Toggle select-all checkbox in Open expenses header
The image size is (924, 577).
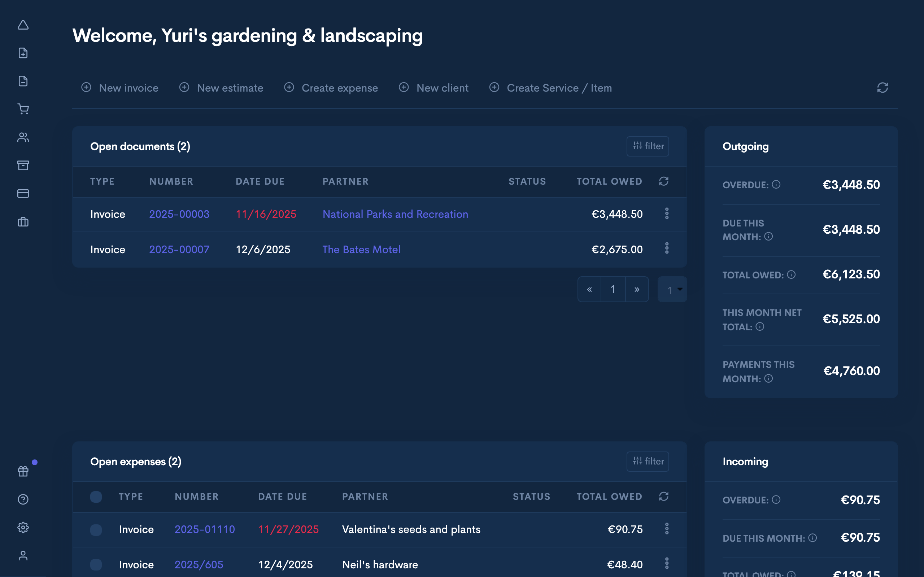click(96, 497)
